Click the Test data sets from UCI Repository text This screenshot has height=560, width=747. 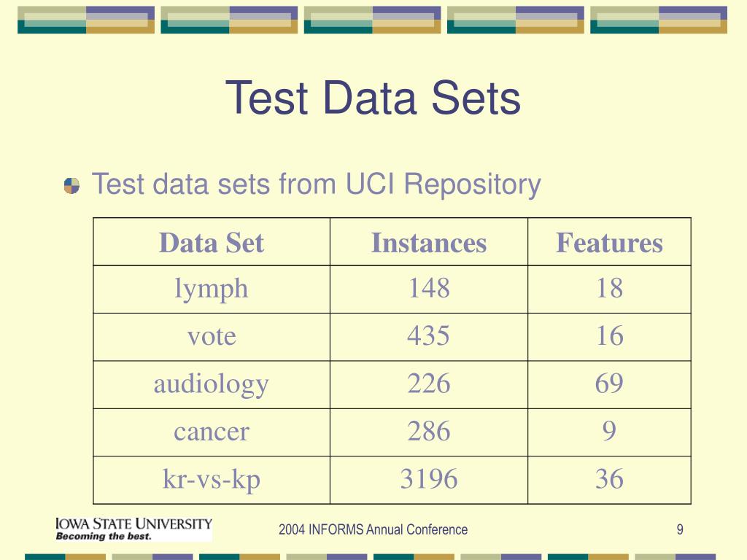pyautogui.click(x=317, y=184)
